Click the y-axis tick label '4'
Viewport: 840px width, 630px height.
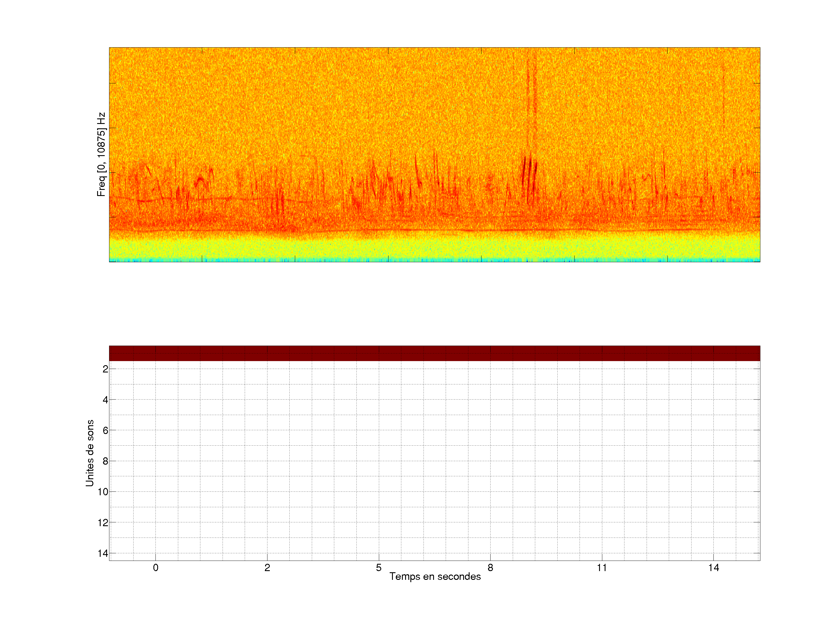pyautogui.click(x=105, y=400)
